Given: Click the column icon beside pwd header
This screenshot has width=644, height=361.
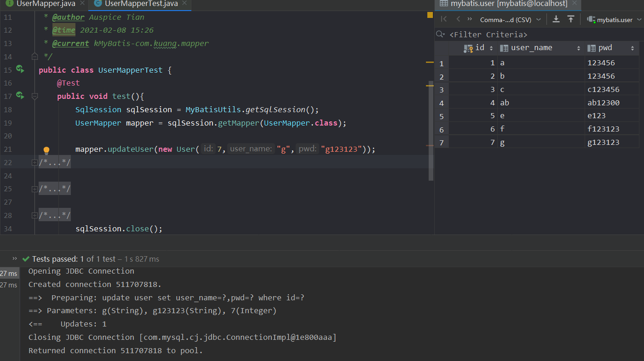Looking at the screenshot, I should pos(592,48).
